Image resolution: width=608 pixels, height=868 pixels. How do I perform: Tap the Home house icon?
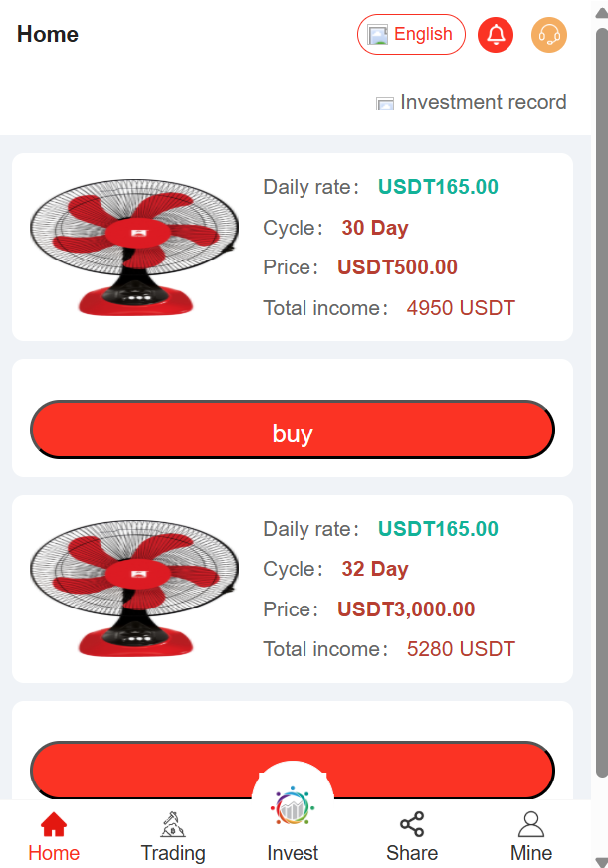pos(54,824)
